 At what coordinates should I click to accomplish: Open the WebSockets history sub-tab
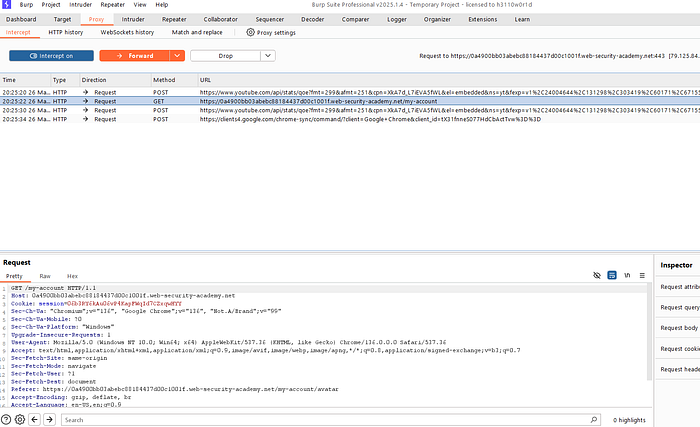pyautogui.click(x=127, y=32)
